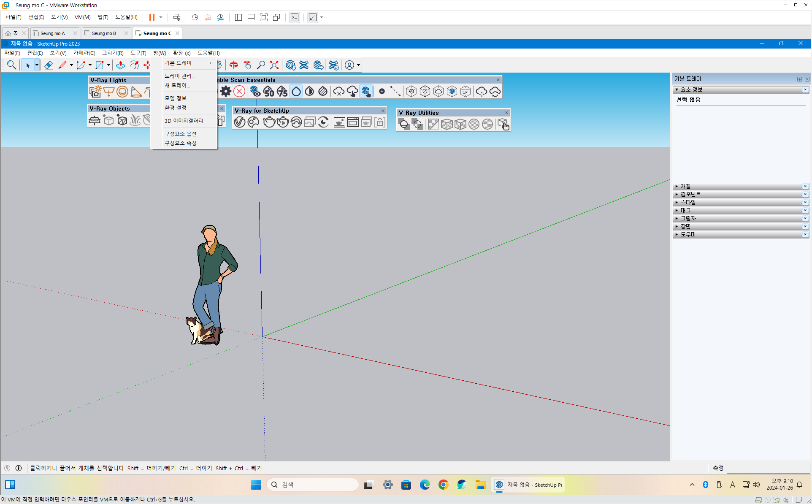Click the V-Ray sunlight icon
The height and width of the screenshot is (504, 812).
[x=95, y=92]
